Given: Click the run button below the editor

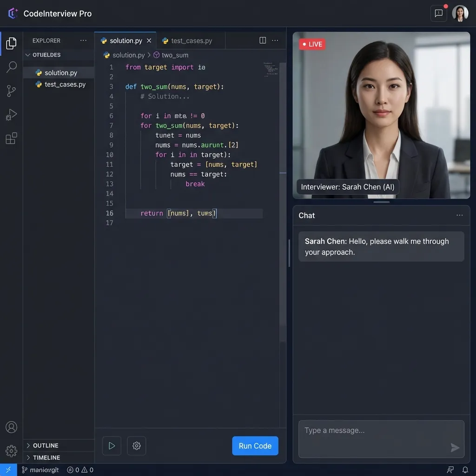Looking at the screenshot, I should (x=112, y=445).
